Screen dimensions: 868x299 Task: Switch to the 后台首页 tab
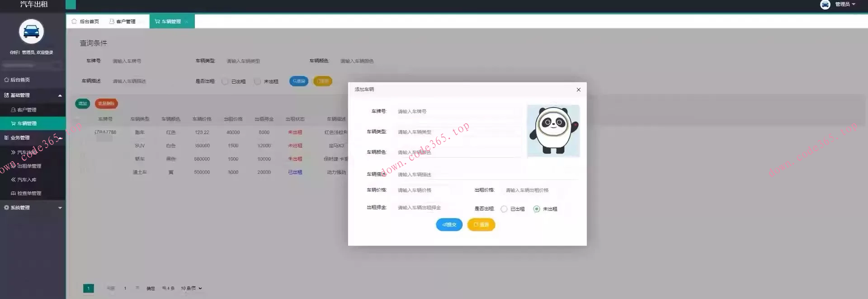click(85, 21)
